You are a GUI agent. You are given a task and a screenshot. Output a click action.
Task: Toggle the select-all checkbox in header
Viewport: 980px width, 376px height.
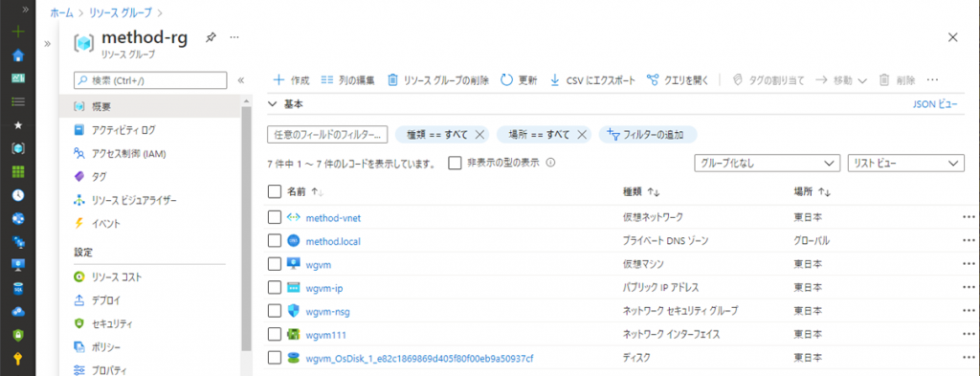coord(274,191)
